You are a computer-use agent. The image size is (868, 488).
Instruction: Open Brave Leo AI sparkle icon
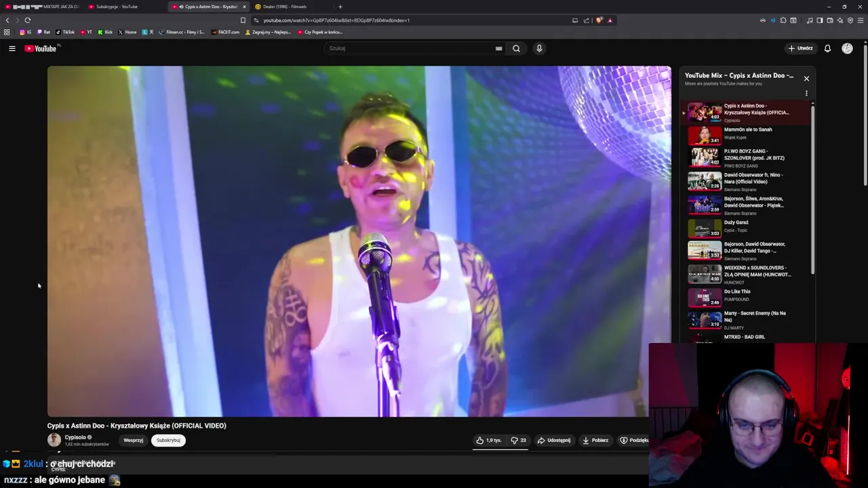click(840, 20)
